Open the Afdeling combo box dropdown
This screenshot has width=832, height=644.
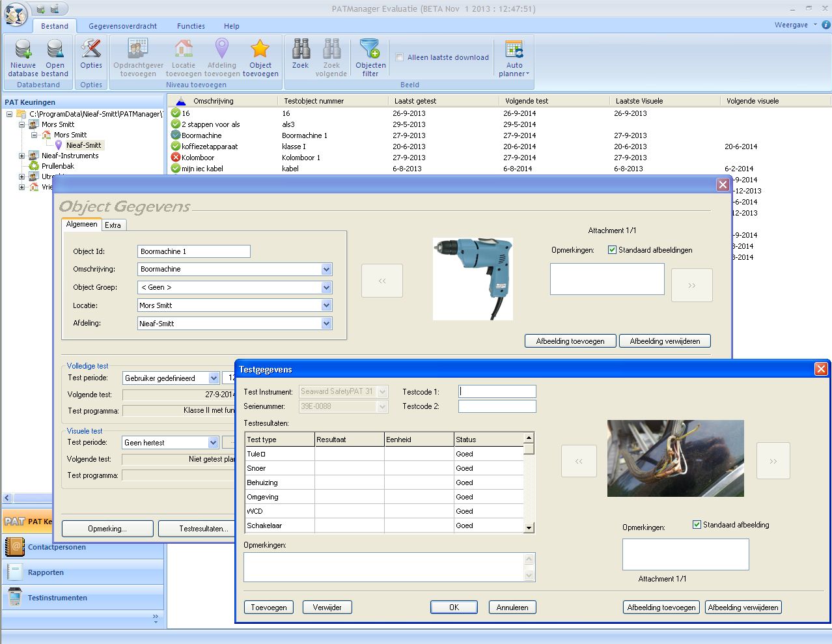(x=326, y=324)
